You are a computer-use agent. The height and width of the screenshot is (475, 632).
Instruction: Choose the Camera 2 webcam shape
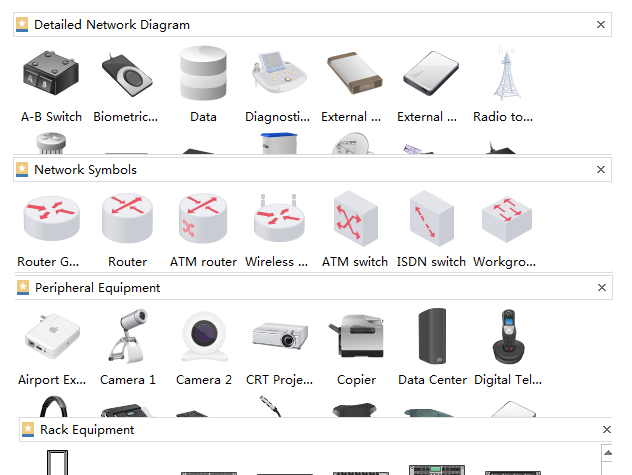pos(204,336)
